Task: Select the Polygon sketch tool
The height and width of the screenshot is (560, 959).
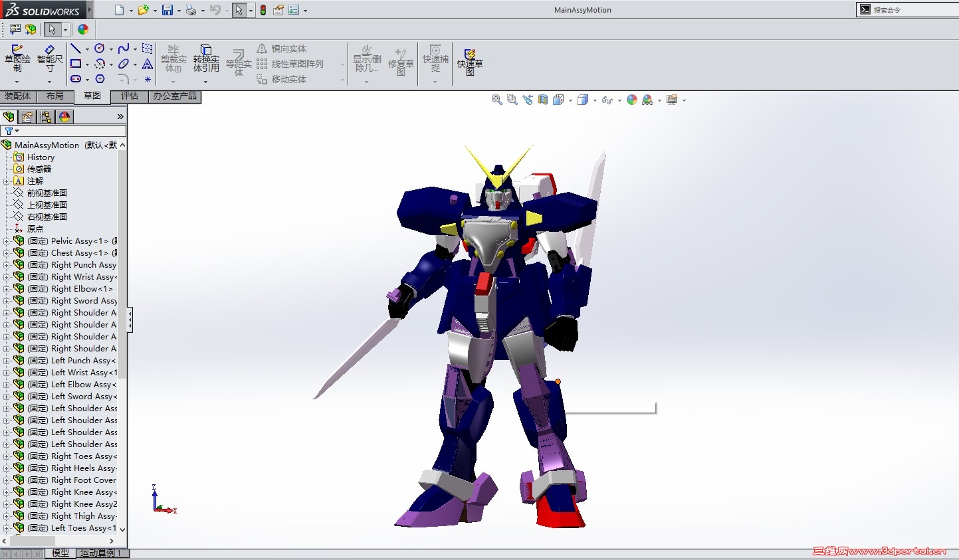Action: click(x=100, y=79)
